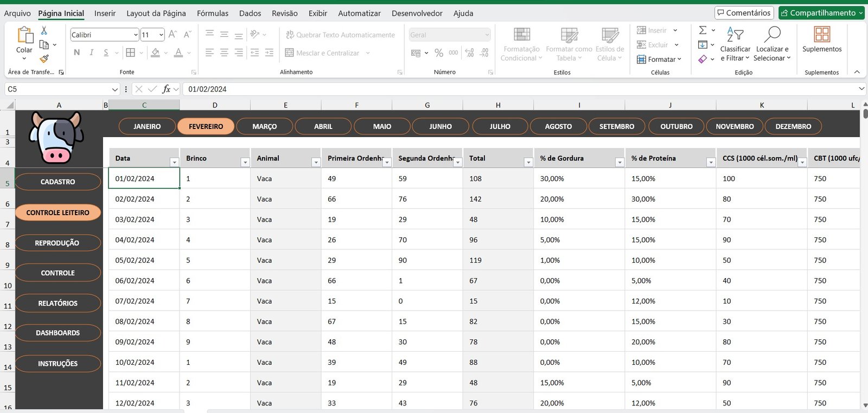Open the Geral number format dropdown
868x413 pixels.
pyautogui.click(x=487, y=35)
